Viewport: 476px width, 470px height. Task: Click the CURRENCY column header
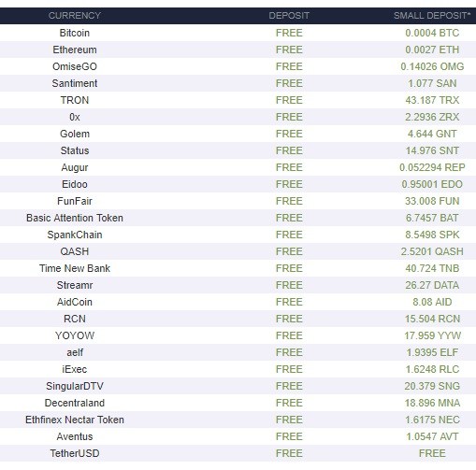pyautogui.click(x=75, y=16)
